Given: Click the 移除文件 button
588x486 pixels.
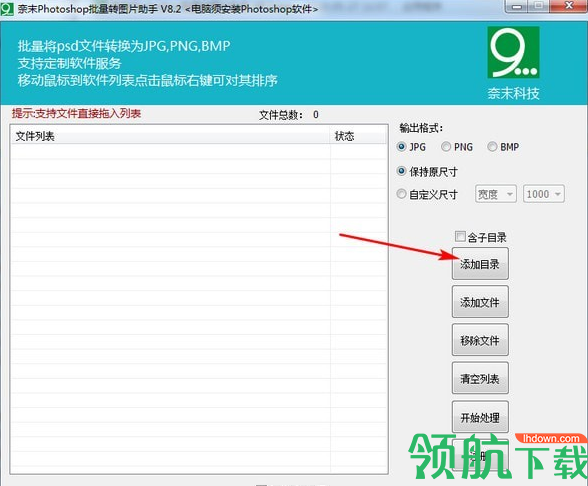Looking at the screenshot, I should [x=480, y=340].
